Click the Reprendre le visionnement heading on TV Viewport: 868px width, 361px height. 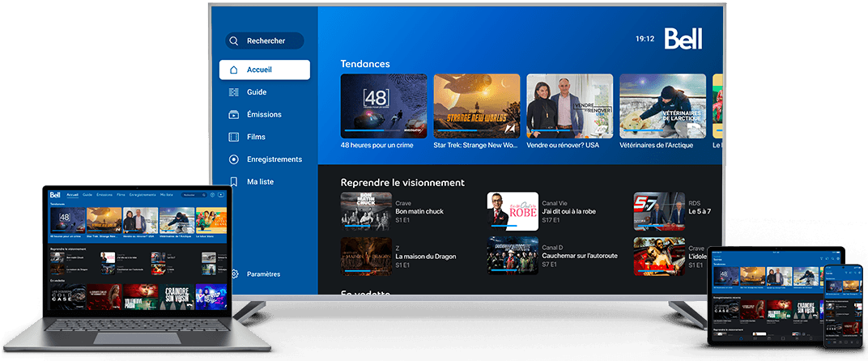[x=402, y=182]
